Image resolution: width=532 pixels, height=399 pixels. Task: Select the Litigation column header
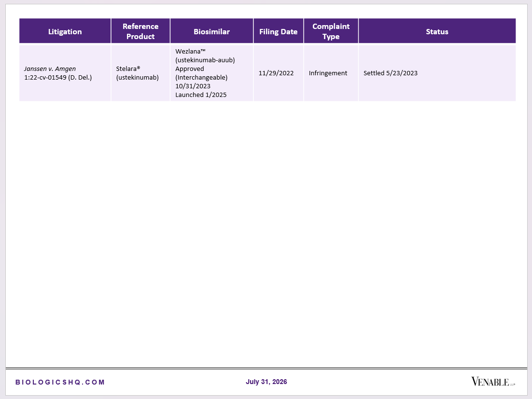click(x=65, y=31)
